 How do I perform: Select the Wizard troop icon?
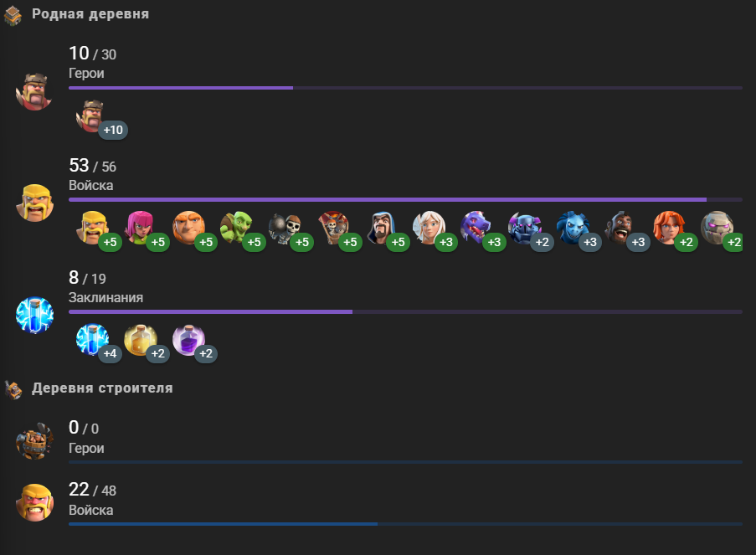[x=380, y=228]
